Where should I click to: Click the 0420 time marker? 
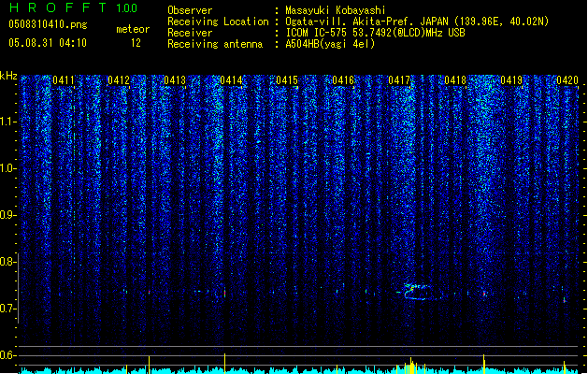tap(567, 80)
